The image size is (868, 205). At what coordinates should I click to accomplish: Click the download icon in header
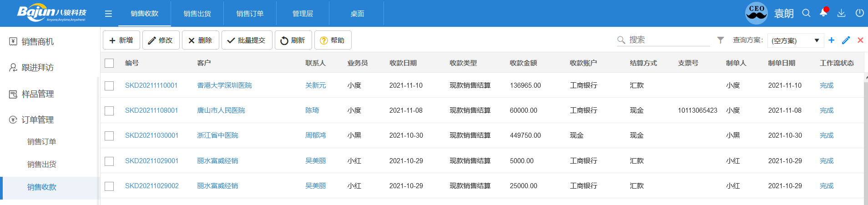point(841,13)
